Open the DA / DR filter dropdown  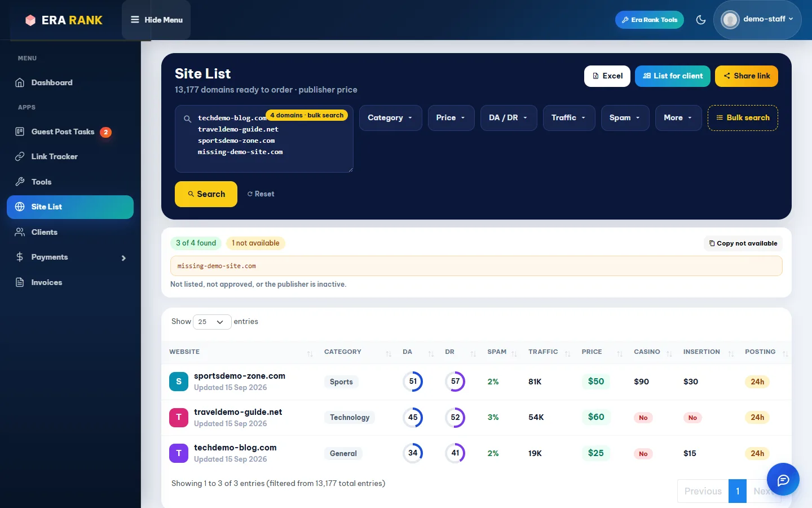pyautogui.click(x=508, y=118)
